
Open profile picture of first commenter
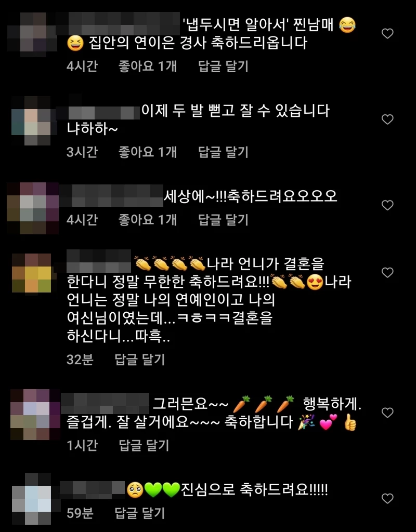(x=33, y=34)
